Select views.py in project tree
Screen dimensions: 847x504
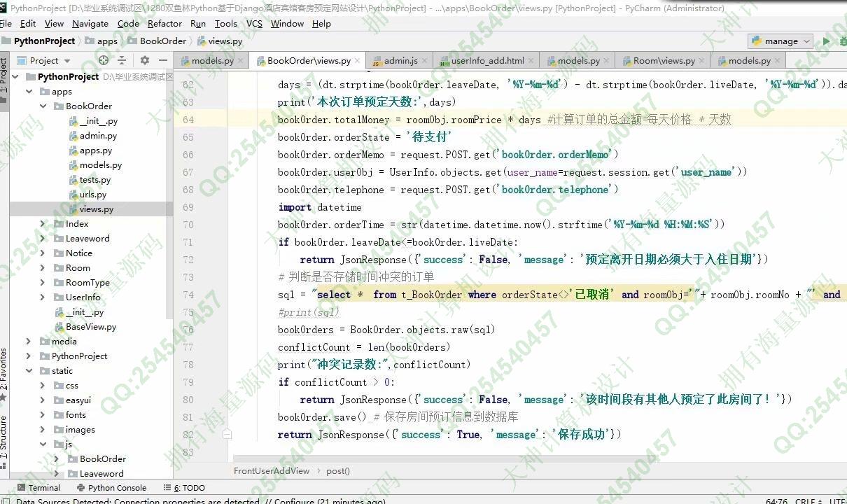pyautogui.click(x=97, y=209)
